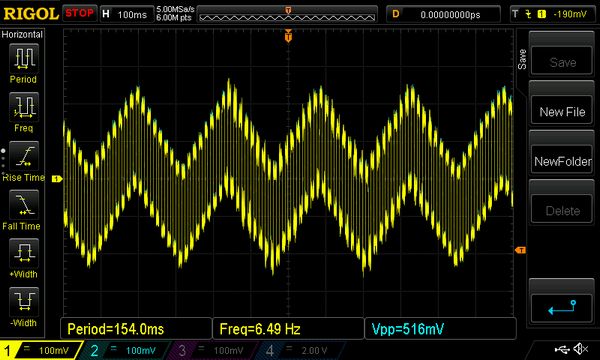600x360 pixels.
Task: Select the +Width measurement icon
Action: [24, 253]
